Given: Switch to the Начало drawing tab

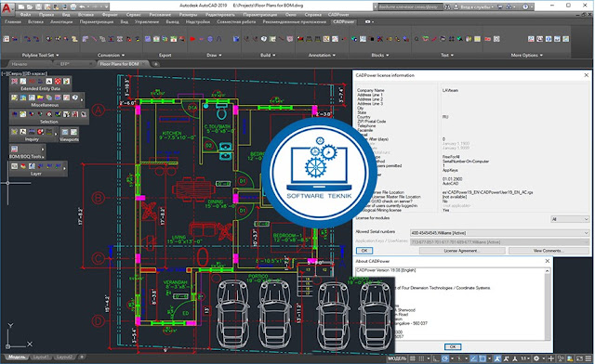Looking at the screenshot, I should tap(19, 64).
